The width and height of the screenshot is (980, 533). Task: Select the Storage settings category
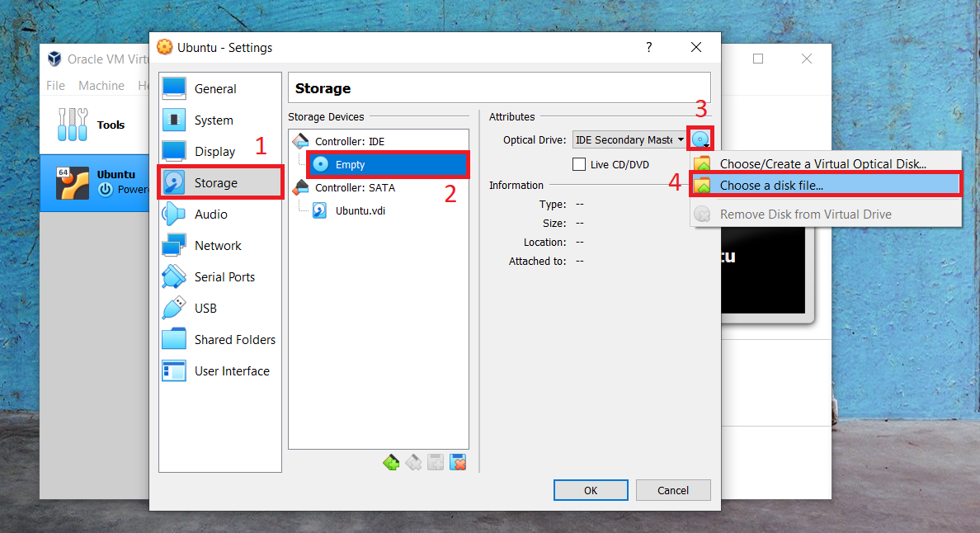[x=220, y=182]
